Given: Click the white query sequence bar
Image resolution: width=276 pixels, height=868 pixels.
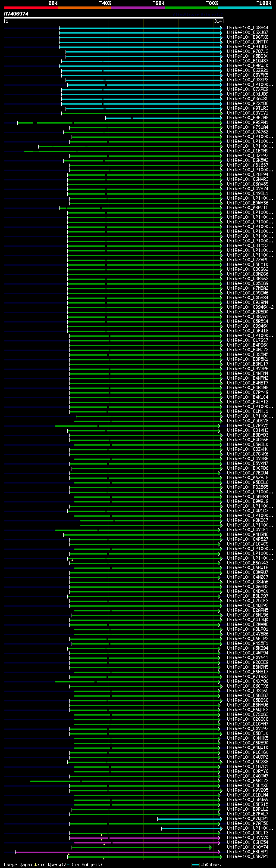Looking at the screenshot, I should pyautogui.click(x=113, y=18).
